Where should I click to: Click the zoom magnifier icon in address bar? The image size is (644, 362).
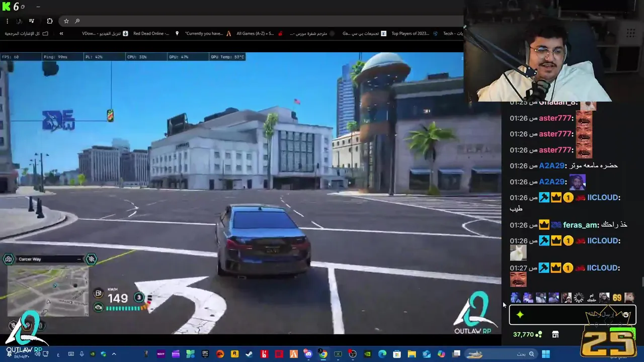[x=77, y=21]
